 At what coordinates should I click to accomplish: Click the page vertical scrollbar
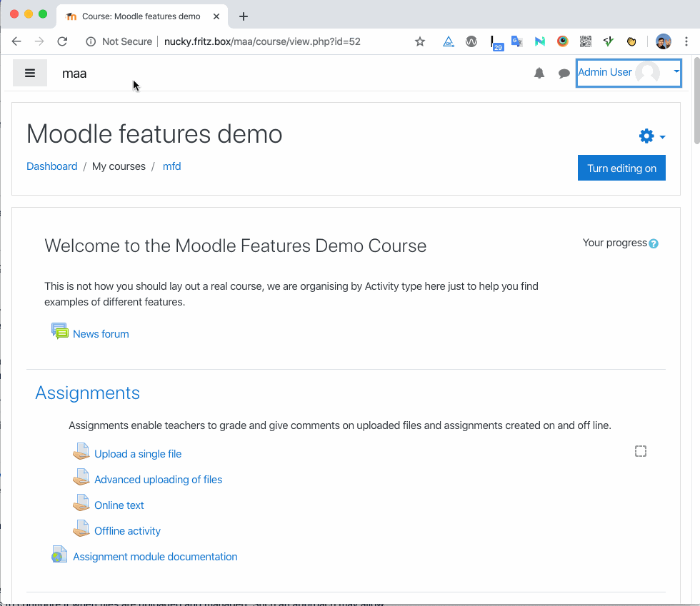(696, 101)
